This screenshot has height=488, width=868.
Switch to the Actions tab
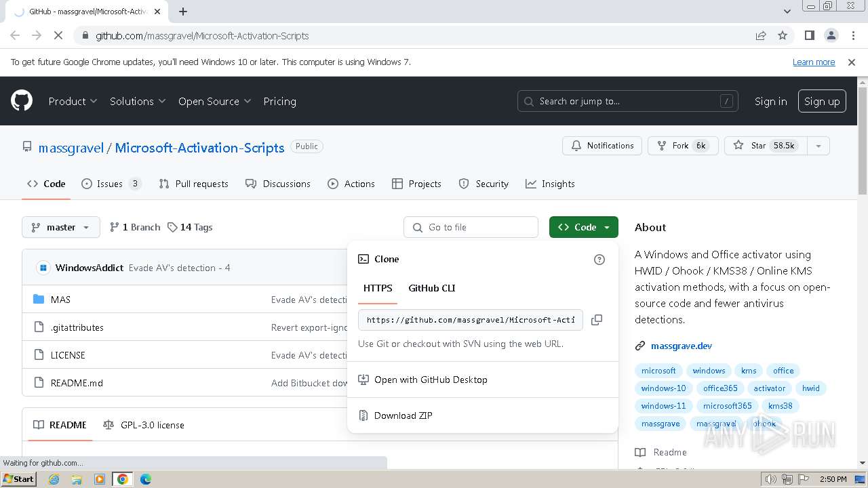tap(351, 184)
